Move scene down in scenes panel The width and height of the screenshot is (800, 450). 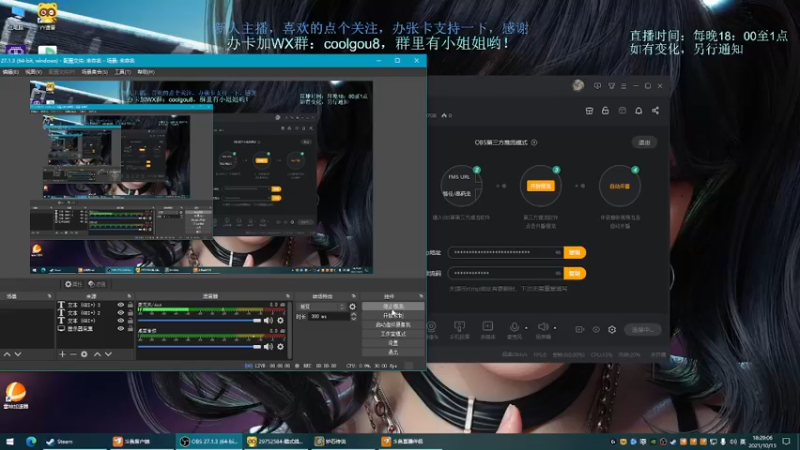point(18,354)
